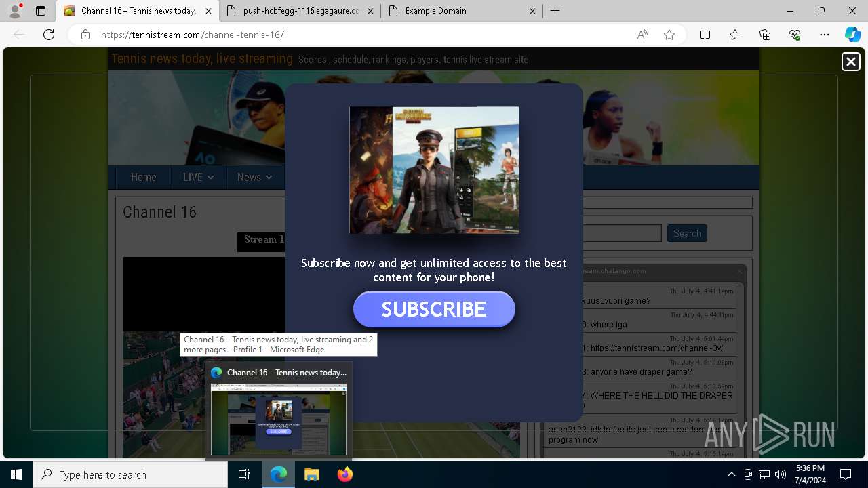Click the taskbar search box
868x488 pixels.
click(x=130, y=474)
